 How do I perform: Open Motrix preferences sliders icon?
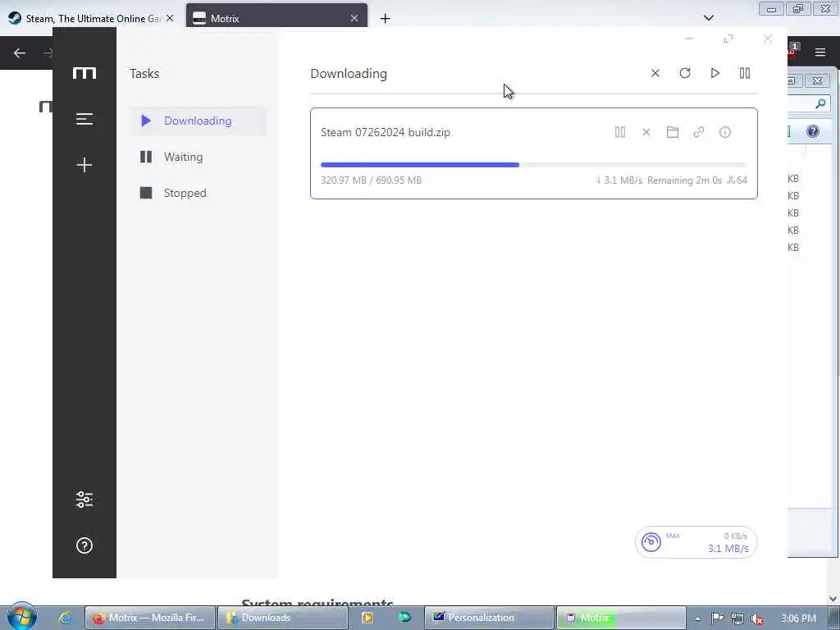pos(84,500)
